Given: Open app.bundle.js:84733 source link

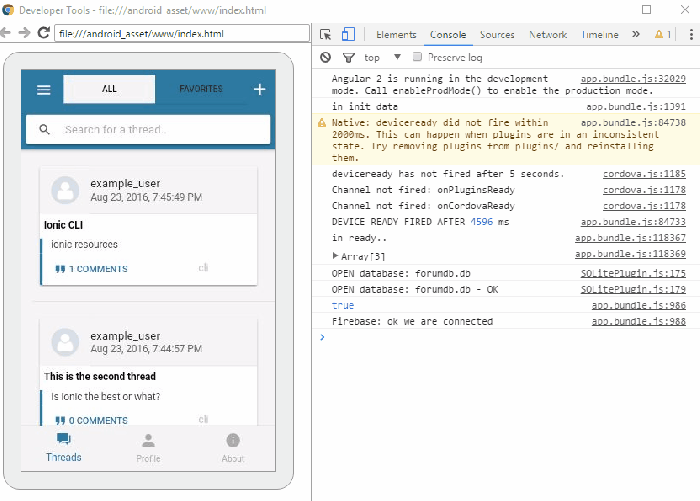Looking at the screenshot, I should tap(633, 222).
